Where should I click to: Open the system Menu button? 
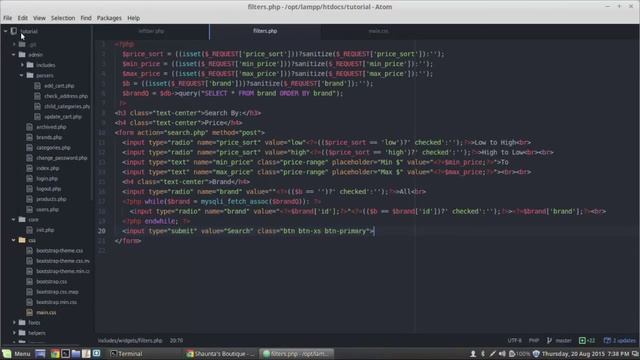tap(16, 353)
